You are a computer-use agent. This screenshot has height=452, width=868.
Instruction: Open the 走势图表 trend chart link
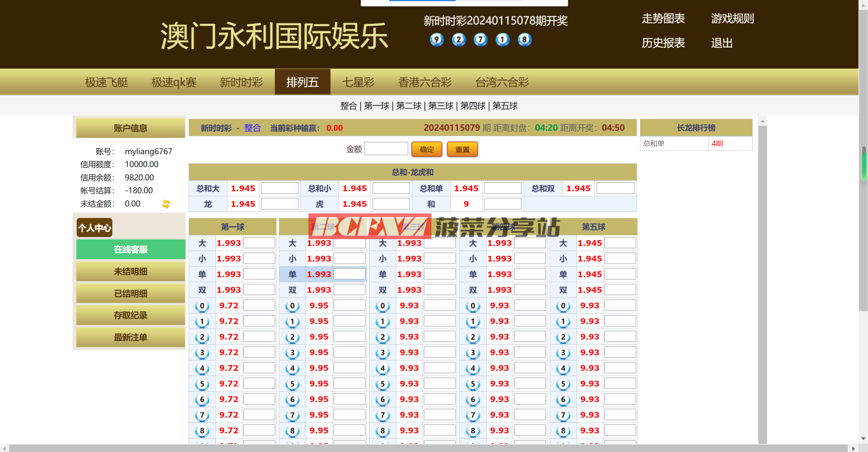663,19
